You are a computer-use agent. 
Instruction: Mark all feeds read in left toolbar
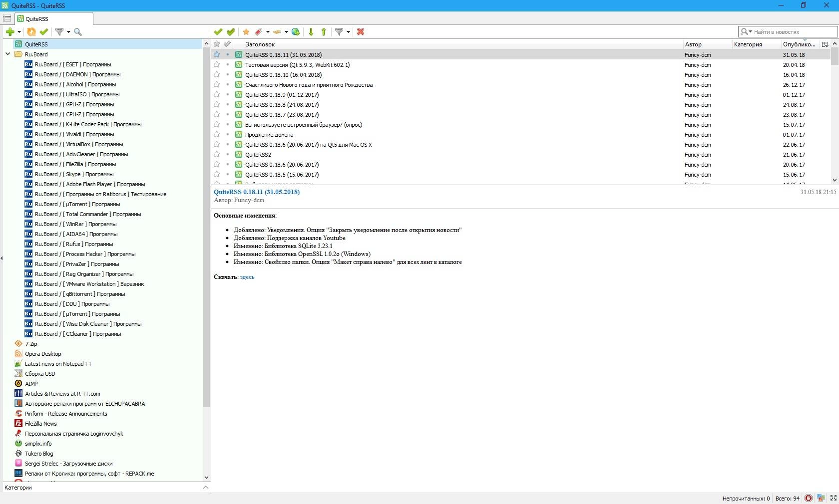click(44, 32)
